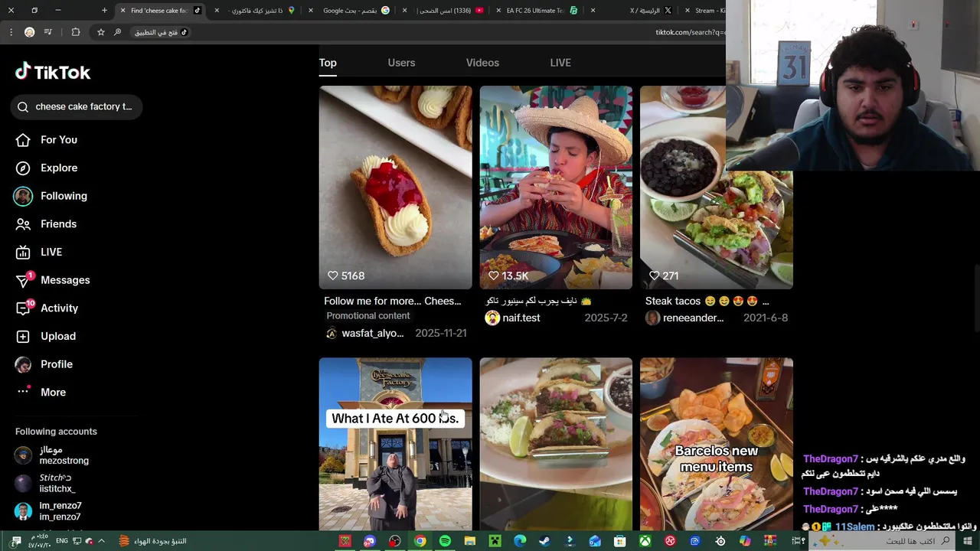Open Microsoft Edge from the taskbar
Screen dimensions: 980x551
[x=520, y=541]
